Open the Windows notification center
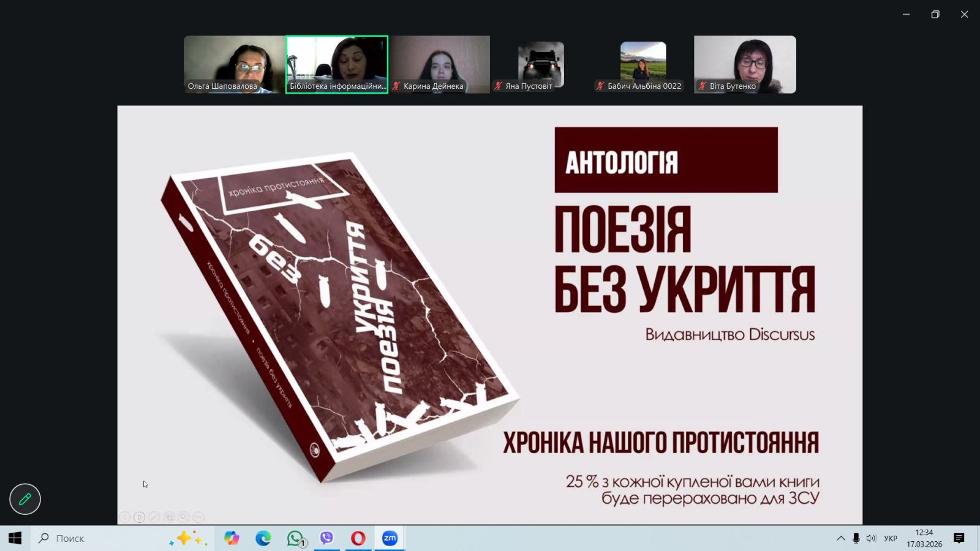The width and height of the screenshot is (980, 551). (x=959, y=538)
